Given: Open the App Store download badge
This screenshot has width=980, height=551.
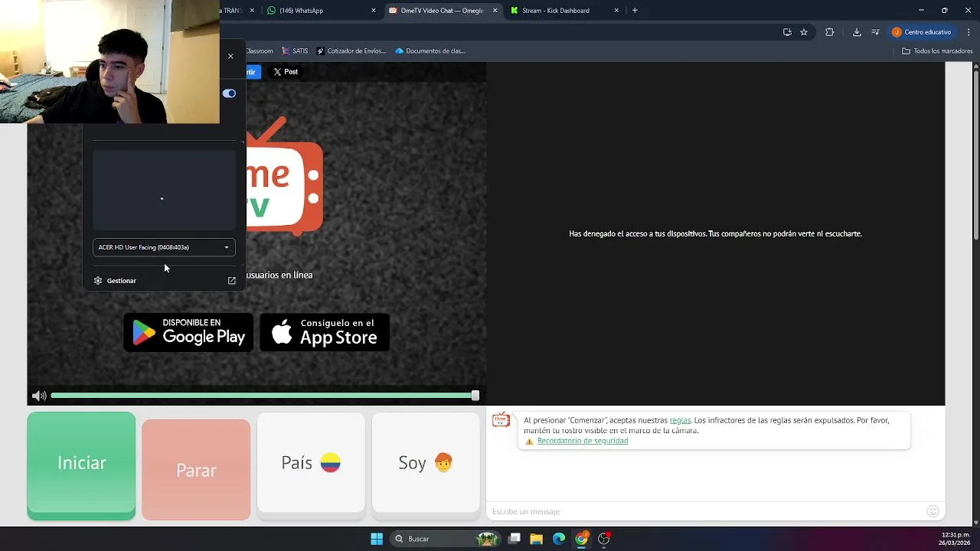Looking at the screenshot, I should coord(325,332).
